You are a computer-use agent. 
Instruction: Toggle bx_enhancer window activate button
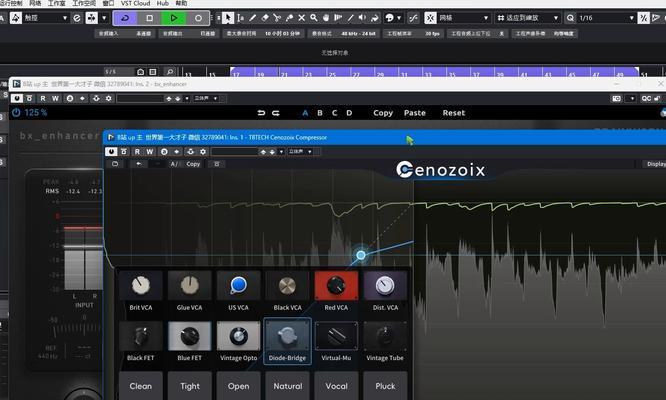coord(17,99)
